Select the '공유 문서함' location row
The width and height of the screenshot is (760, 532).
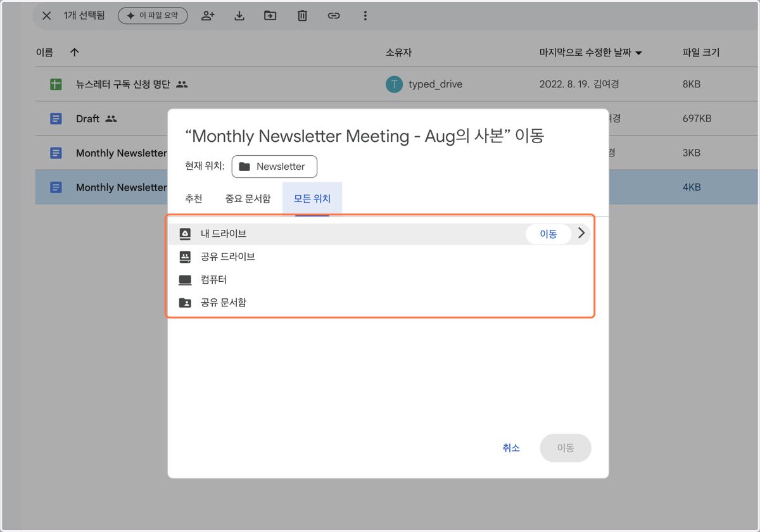pyautogui.click(x=379, y=302)
